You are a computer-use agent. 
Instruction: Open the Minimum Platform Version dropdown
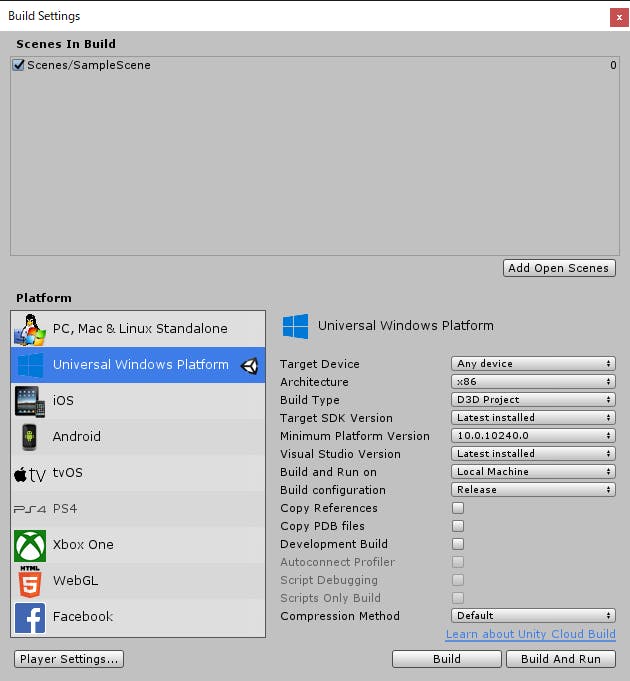(x=533, y=436)
